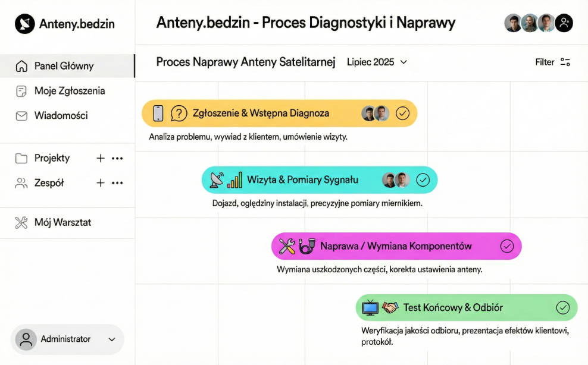Toggle completion check on Zgłoszenie & Wstępna Diagnoza

pyautogui.click(x=403, y=113)
